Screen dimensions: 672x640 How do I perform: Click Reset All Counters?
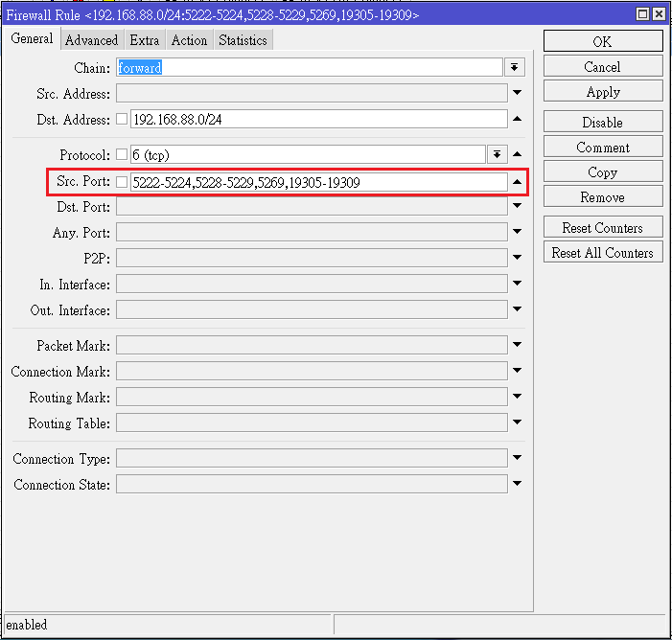pos(603,252)
